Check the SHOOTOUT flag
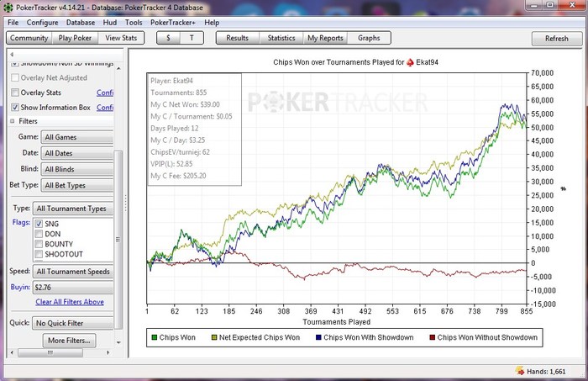This screenshot has height=381, width=588. 39,254
